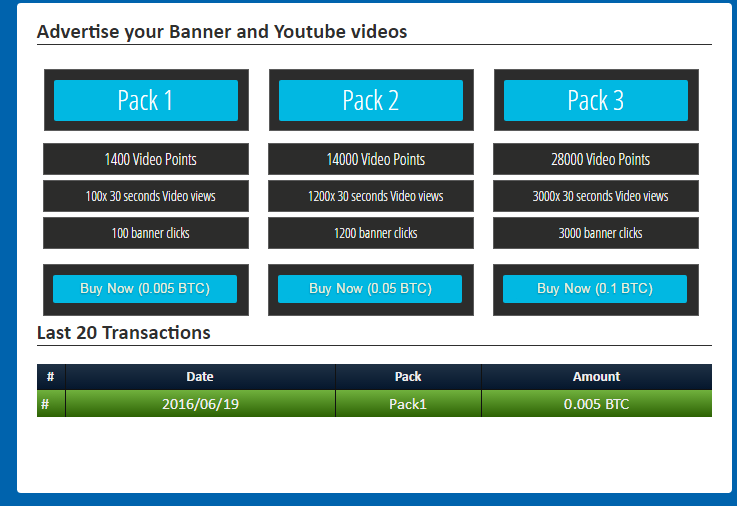Click the '1200 banner clicks' row
The image size is (737, 506).
pos(371,233)
